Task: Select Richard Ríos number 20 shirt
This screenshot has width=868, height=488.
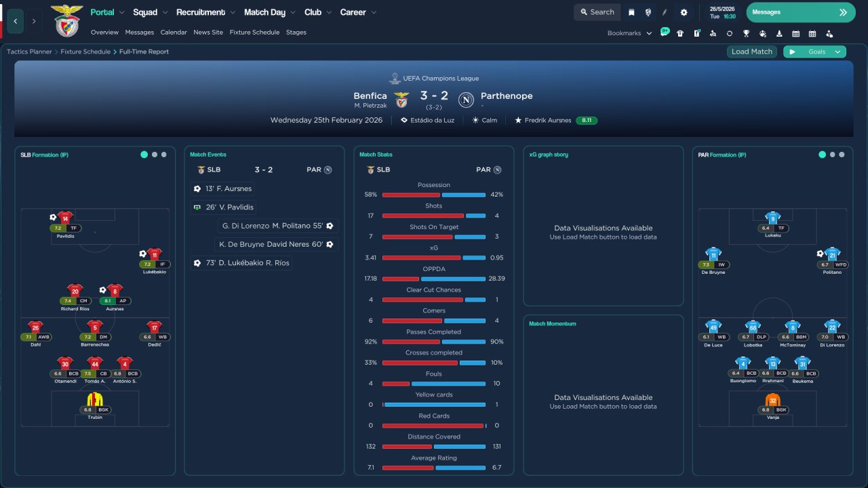Action: coord(75,291)
